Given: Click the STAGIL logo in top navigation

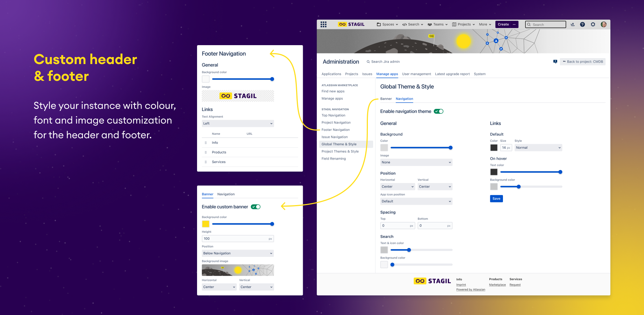Looking at the screenshot, I should tap(351, 24).
